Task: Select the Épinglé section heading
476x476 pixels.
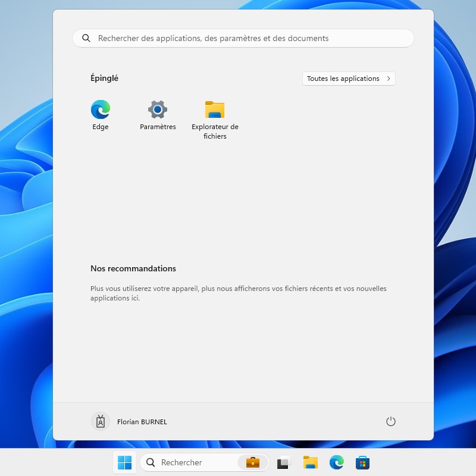Action: coord(104,78)
